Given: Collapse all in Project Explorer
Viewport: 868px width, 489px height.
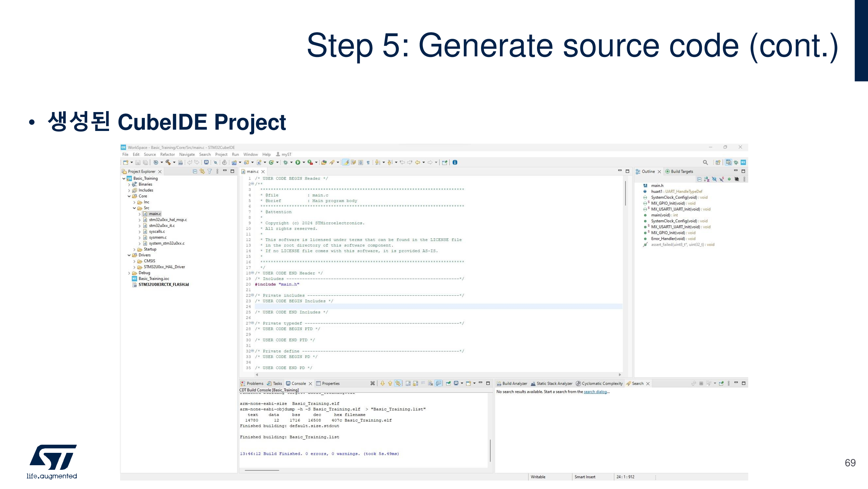Looking at the screenshot, I should point(195,171).
